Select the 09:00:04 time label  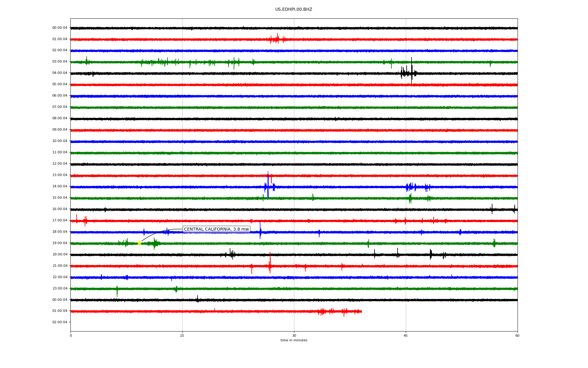60,130
